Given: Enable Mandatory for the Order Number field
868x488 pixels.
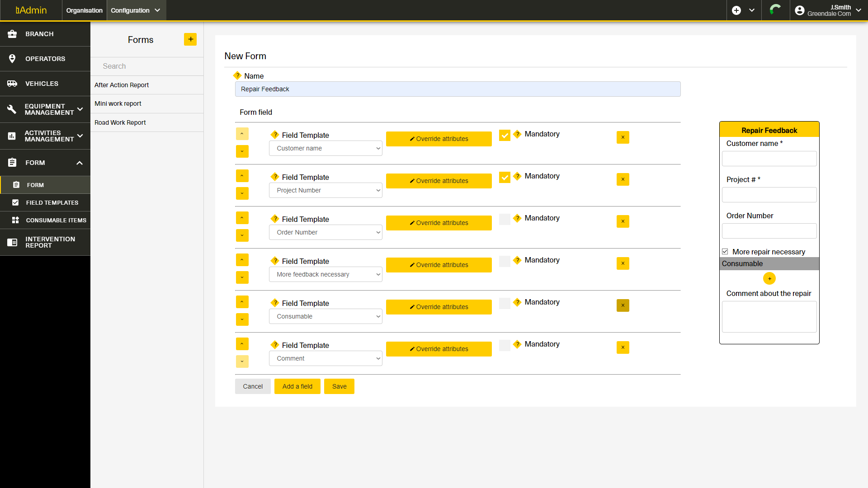Looking at the screenshot, I should pos(505,219).
